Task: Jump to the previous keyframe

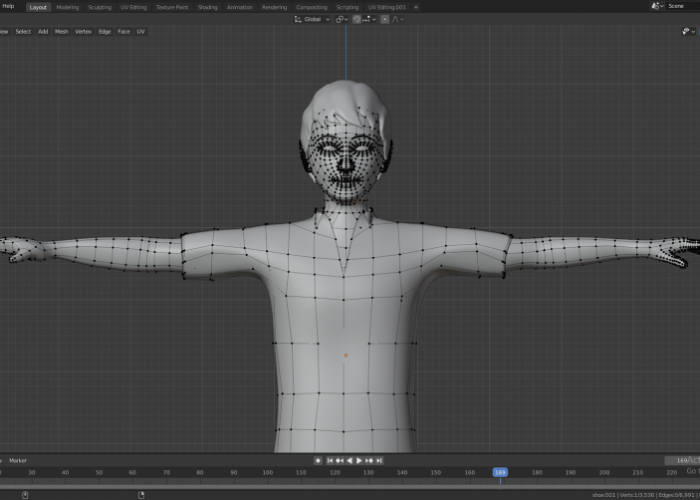Action: pyautogui.click(x=340, y=460)
